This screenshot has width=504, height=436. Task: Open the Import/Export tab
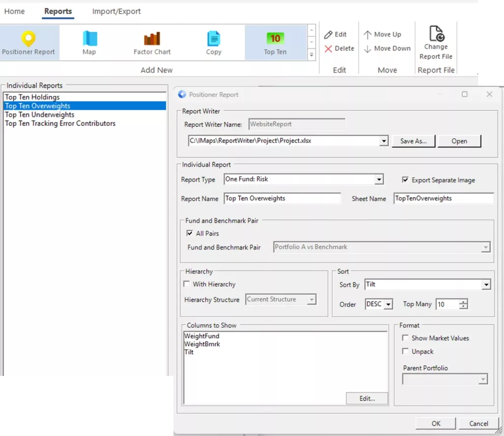tap(116, 11)
